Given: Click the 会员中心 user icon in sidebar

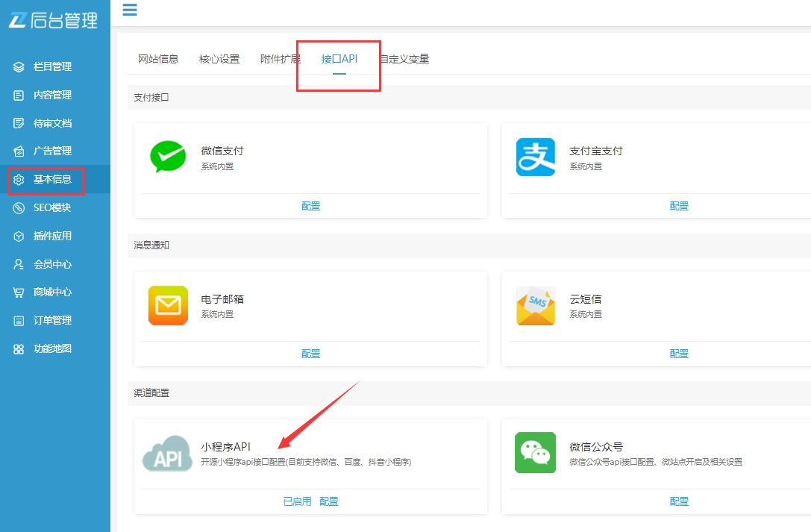Looking at the screenshot, I should coord(19,264).
